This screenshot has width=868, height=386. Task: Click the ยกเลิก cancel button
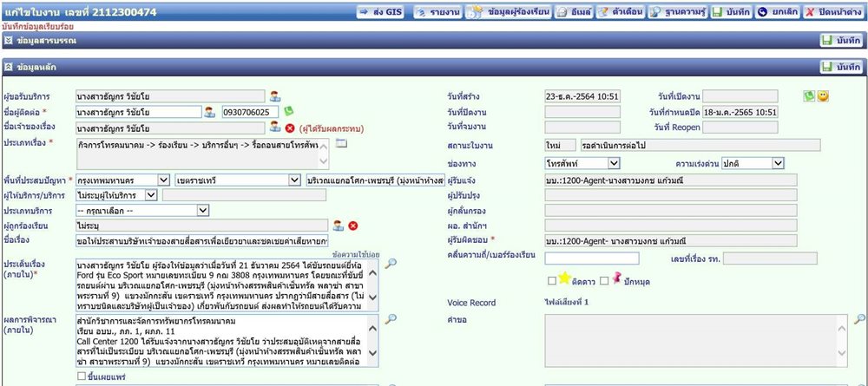[777, 11]
